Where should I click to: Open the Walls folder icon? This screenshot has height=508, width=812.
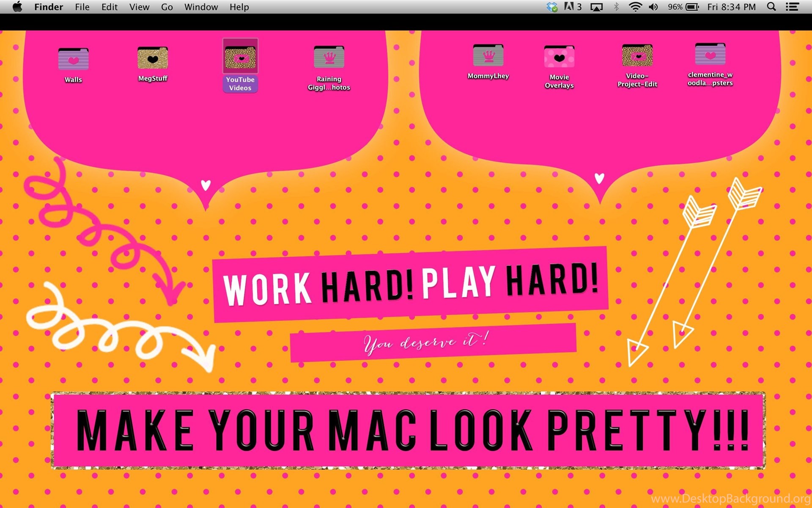pos(73,59)
